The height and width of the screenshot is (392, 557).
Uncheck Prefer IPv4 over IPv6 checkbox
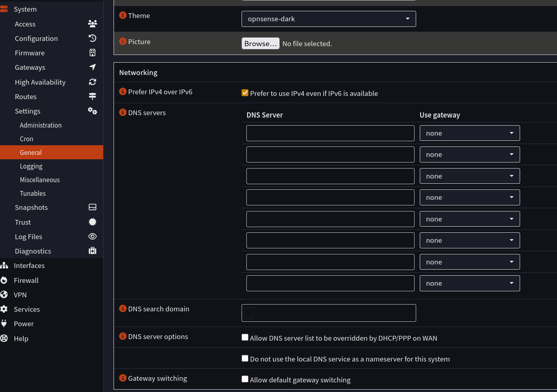(245, 93)
